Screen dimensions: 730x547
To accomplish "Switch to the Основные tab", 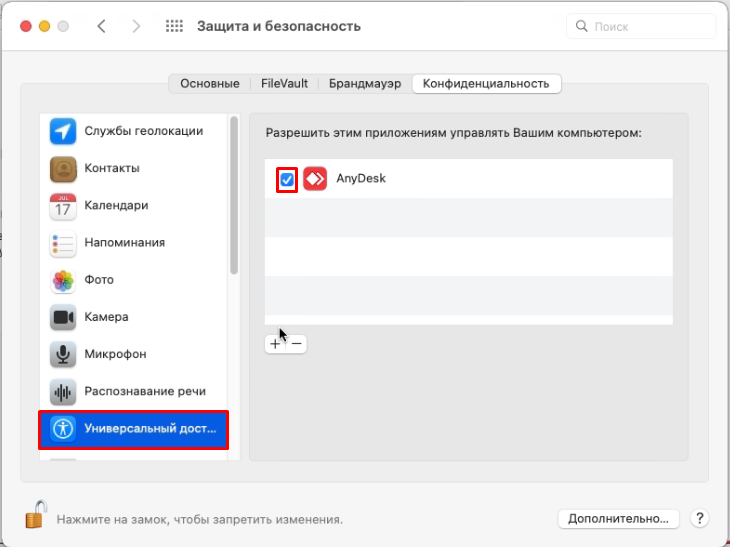I will 209,84.
